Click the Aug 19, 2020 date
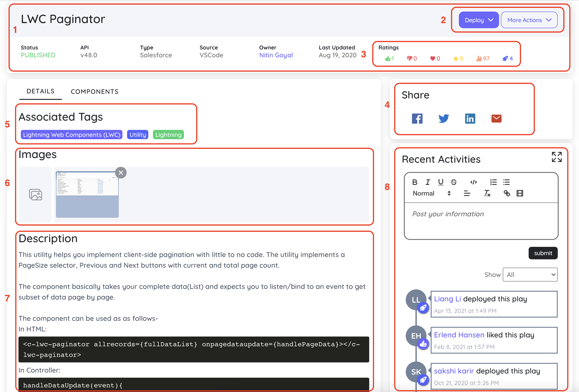The width and height of the screenshot is (579, 392). click(x=338, y=55)
